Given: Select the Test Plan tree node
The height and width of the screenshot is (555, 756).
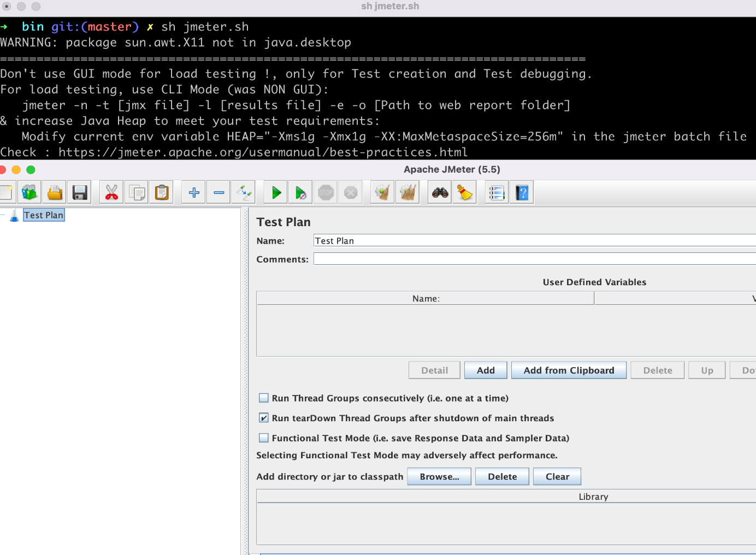Looking at the screenshot, I should 44,215.
